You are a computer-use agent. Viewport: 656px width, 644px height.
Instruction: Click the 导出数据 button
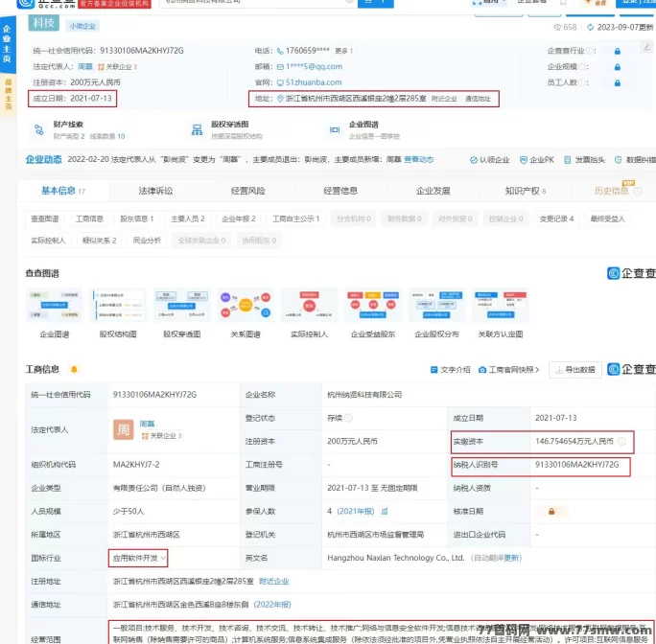coord(575,370)
